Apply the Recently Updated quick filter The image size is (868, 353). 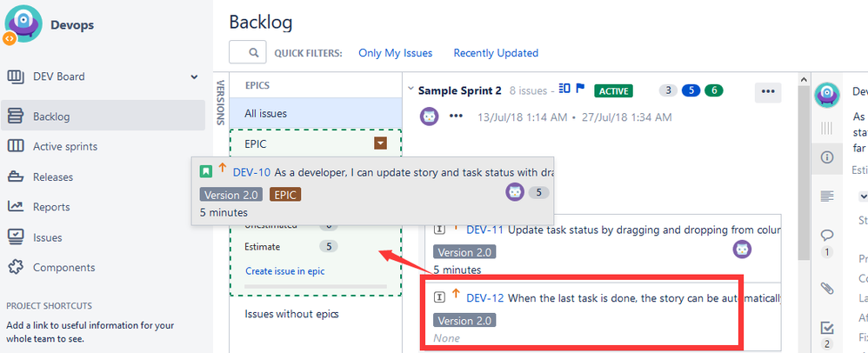(496, 53)
